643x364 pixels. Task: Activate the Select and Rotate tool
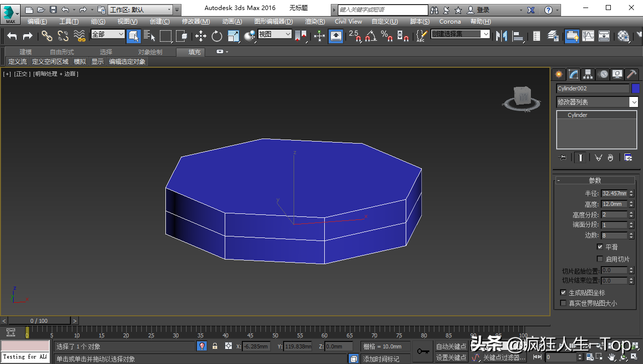tap(217, 36)
